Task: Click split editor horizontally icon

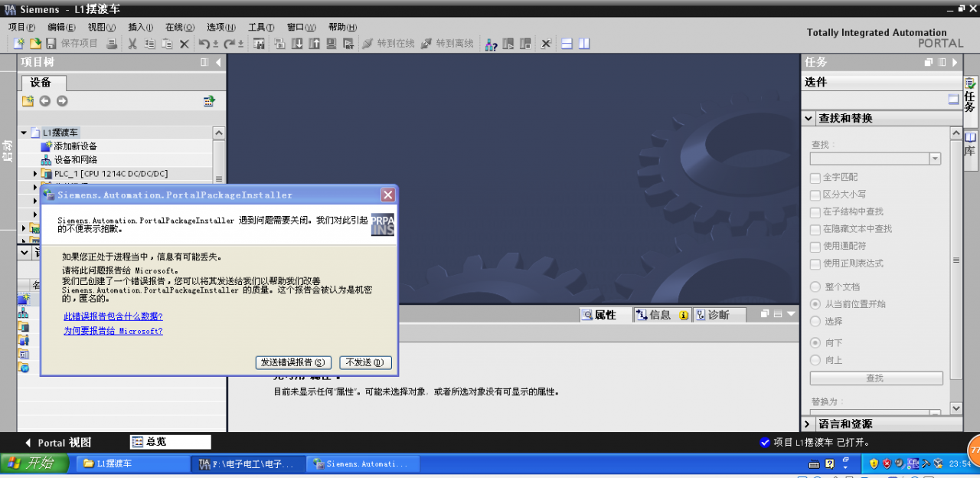Action: click(567, 44)
